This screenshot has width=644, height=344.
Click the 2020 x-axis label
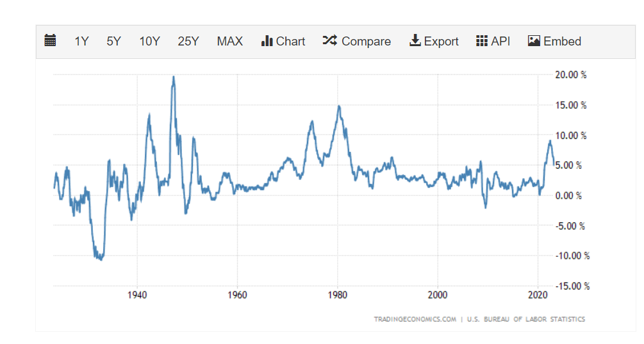(538, 295)
